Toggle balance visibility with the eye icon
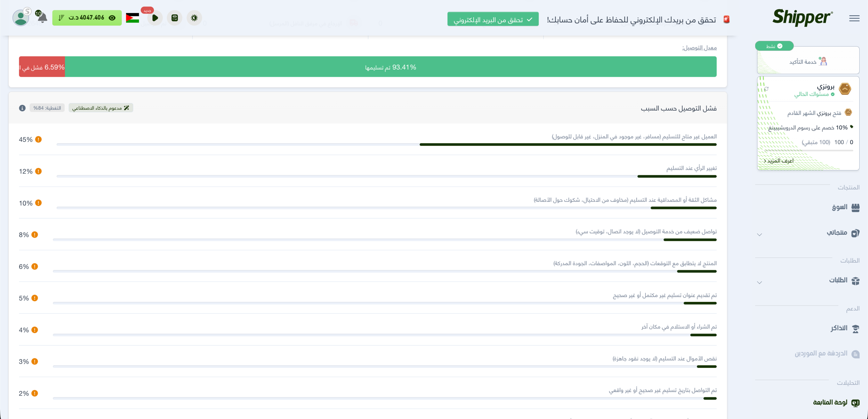868x419 pixels. [x=113, y=18]
